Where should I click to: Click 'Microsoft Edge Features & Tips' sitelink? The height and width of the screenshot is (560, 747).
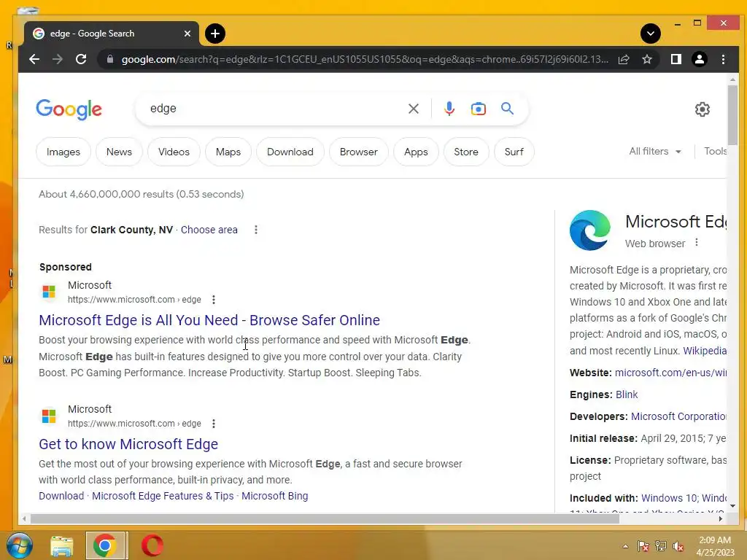pos(163,496)
